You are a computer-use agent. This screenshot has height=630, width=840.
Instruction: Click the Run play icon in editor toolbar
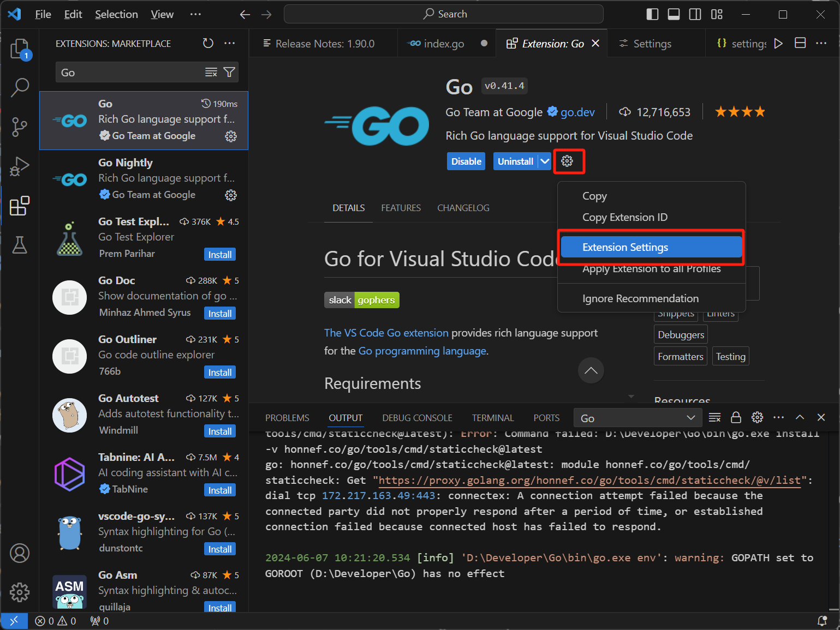click(x=779, y=43)
